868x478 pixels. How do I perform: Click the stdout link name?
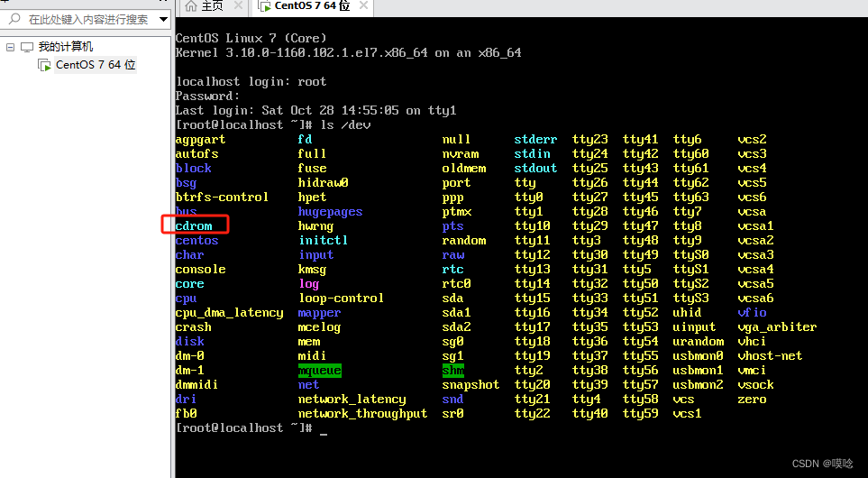click(535, 169)
